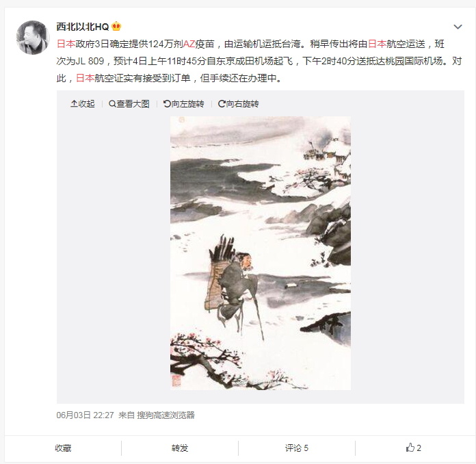This screenshot has height=464, width=476.
Task: Click the crown membership badge icon
Action: [x=116, y=27]
